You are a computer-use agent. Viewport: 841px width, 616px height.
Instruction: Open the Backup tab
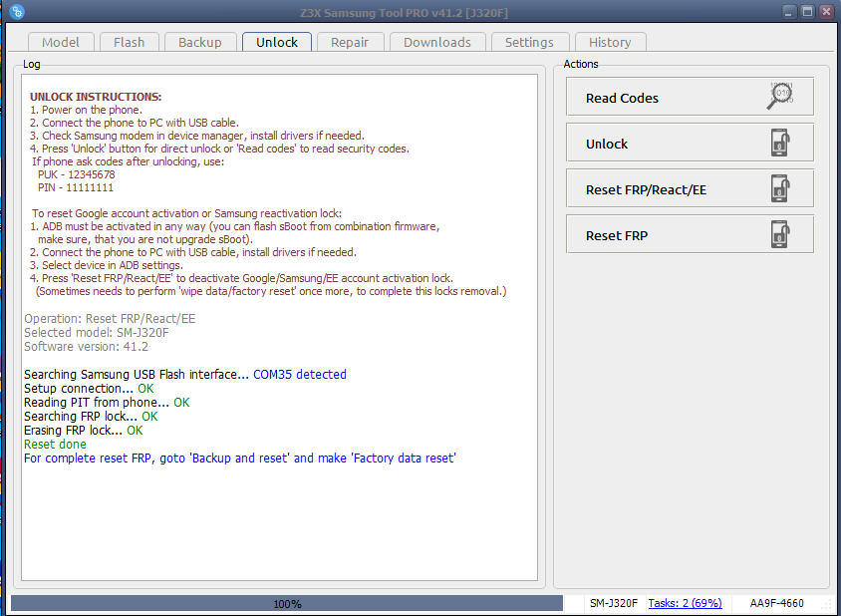click(200, 42)
